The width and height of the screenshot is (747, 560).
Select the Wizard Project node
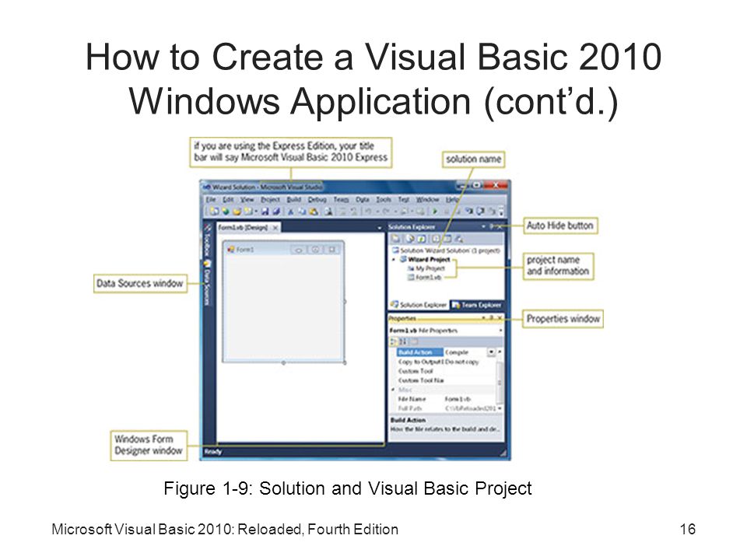[x=425, y=260]
